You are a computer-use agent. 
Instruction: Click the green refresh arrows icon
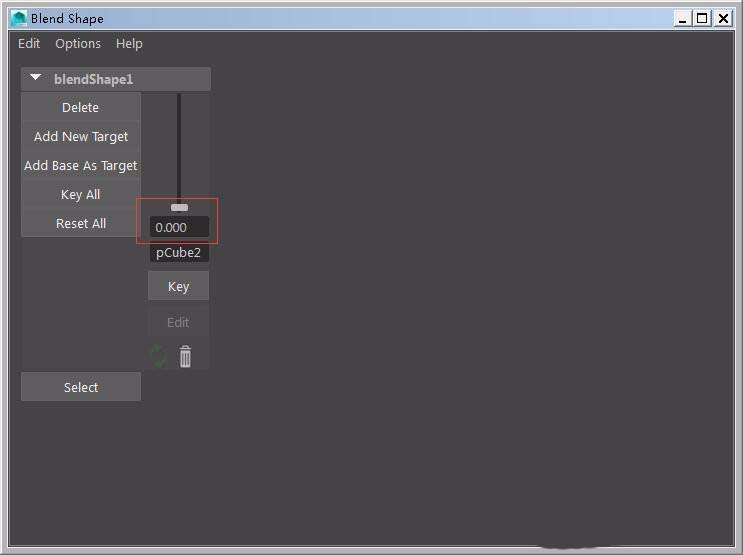pyautogui.click(x=158, y=356)
